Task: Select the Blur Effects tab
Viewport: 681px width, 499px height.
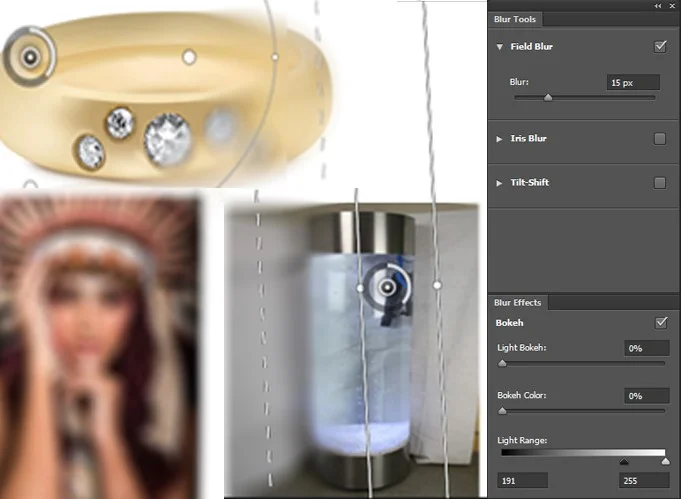Action: coord(517,303)
